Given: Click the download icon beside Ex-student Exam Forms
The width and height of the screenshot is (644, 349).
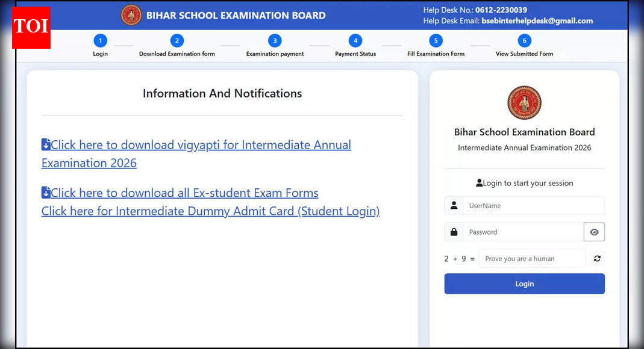Looking at the screenshot, I should tap(46, 193).
